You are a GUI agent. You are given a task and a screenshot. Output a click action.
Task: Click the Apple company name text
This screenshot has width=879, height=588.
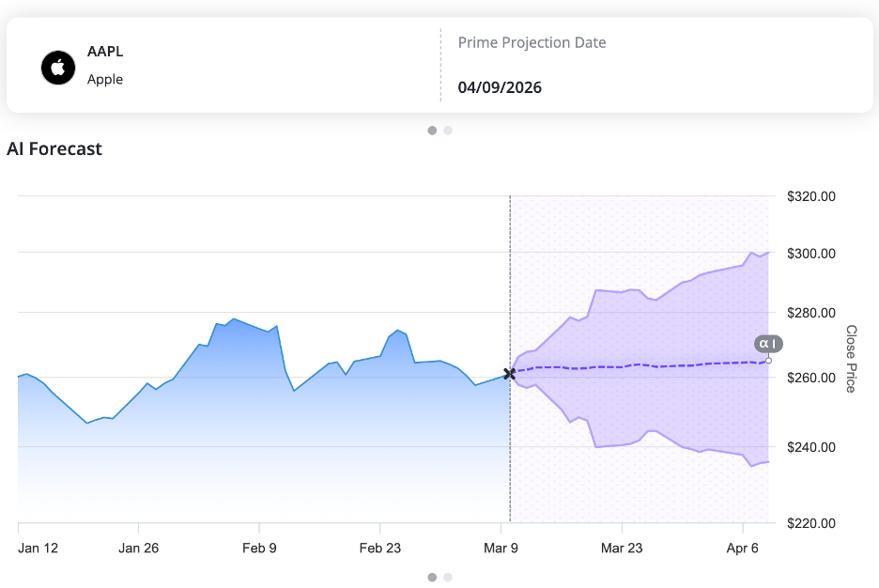(105, 79)
